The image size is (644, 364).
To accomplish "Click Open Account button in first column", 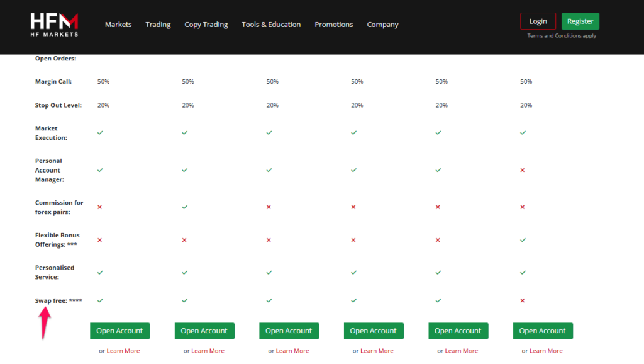I will click(x=120, y=331).
